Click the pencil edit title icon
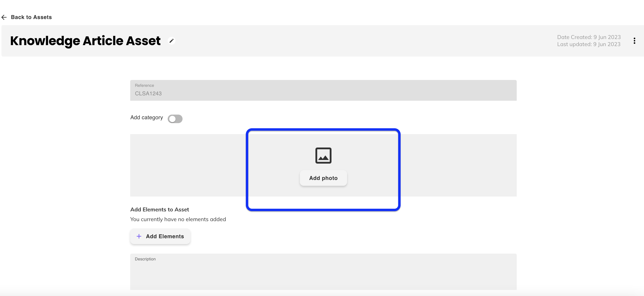Screen dimensions: 644x296 [172, 40]
